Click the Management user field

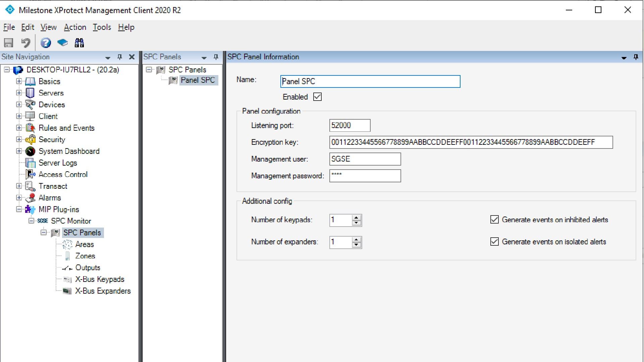(365, 159)
